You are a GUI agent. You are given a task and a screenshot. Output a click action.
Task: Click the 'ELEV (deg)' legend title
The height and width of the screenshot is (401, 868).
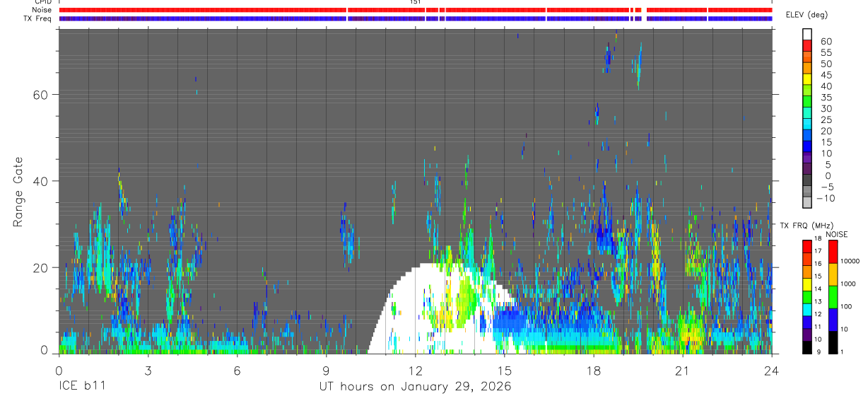pos(807,15)
